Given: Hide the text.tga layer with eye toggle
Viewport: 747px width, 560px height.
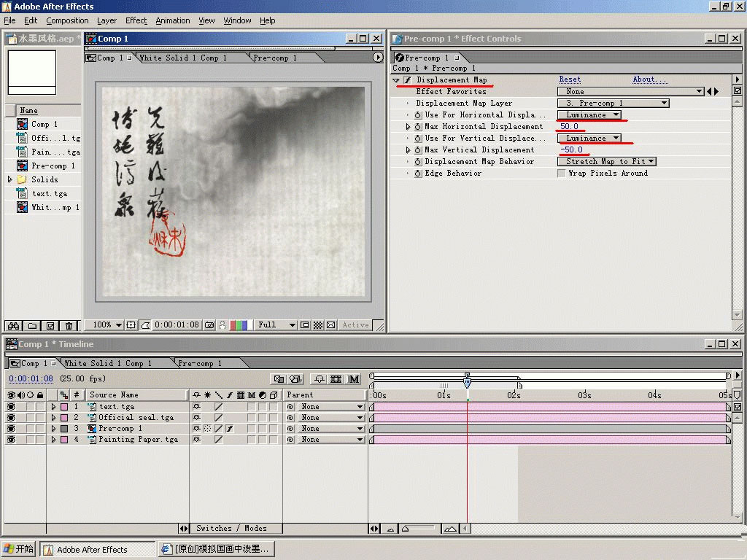Looking at the screenshot, I should 11,407.
